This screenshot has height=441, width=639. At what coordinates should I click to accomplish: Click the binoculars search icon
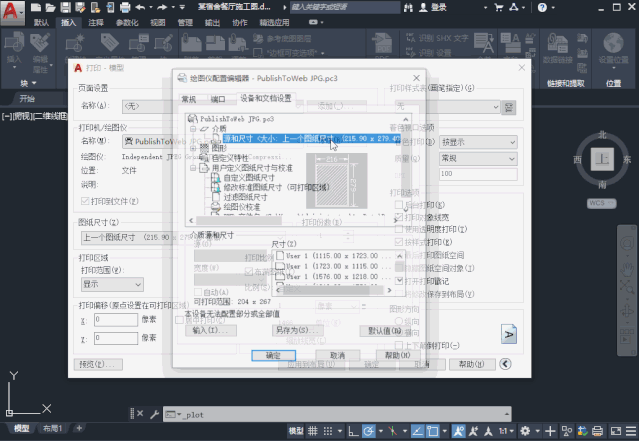pos(408,7)
